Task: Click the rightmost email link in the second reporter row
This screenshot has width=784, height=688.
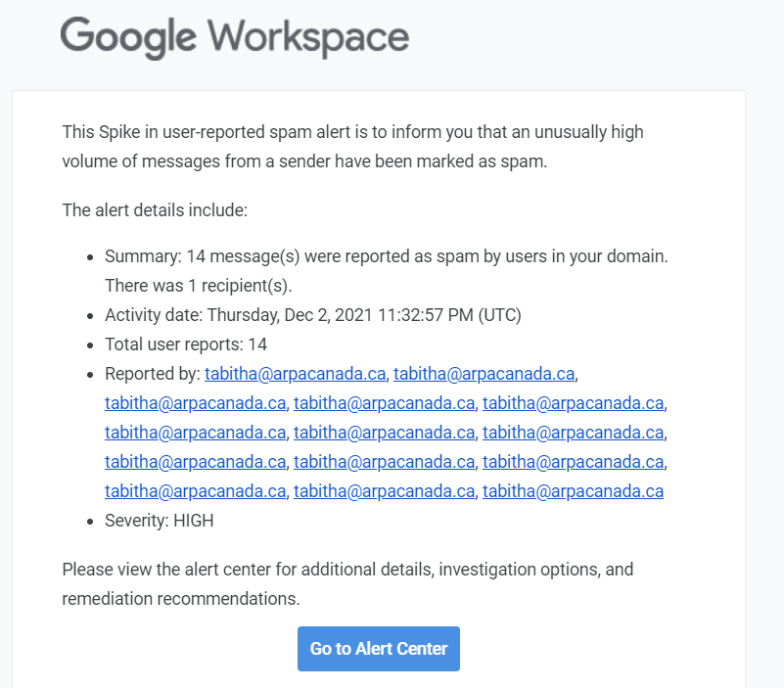Action: (573, 403)
